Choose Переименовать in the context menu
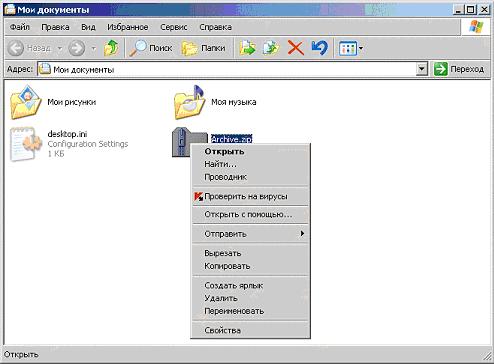This screenshot has width=494, height=364. [250, 311]
